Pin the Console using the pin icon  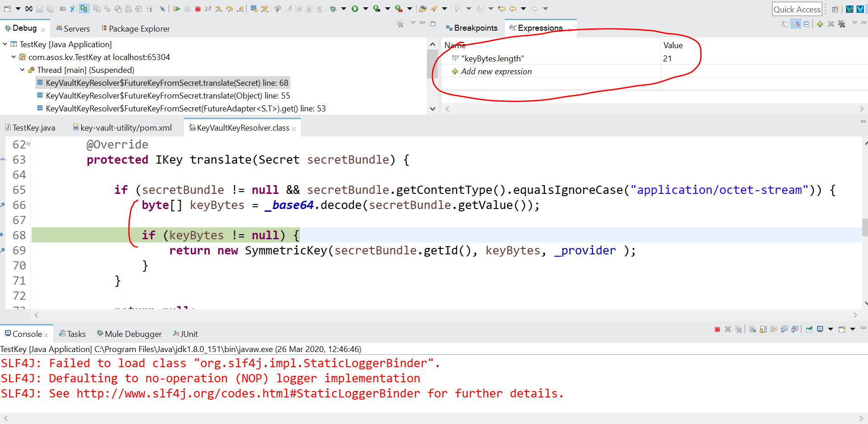809,329
